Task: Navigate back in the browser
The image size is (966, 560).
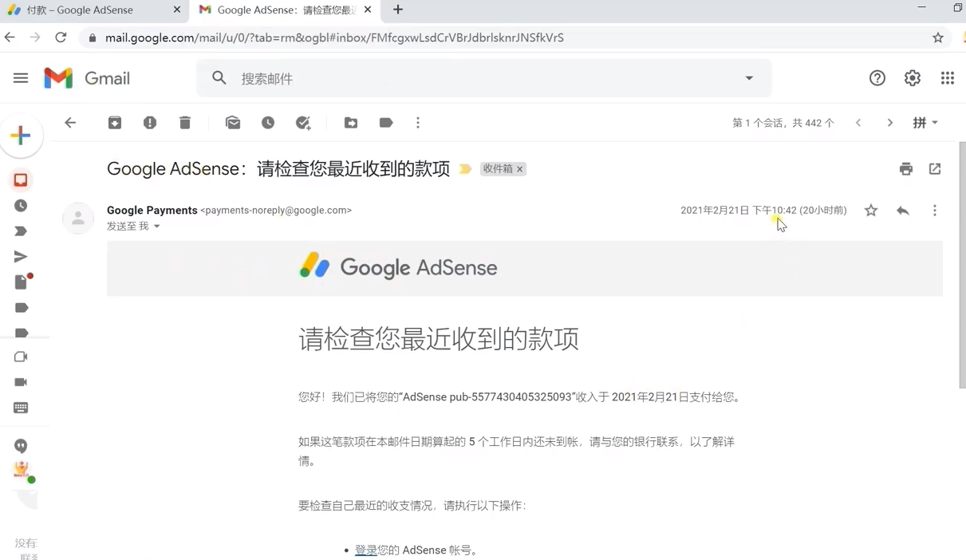Action: coord(10,37)
